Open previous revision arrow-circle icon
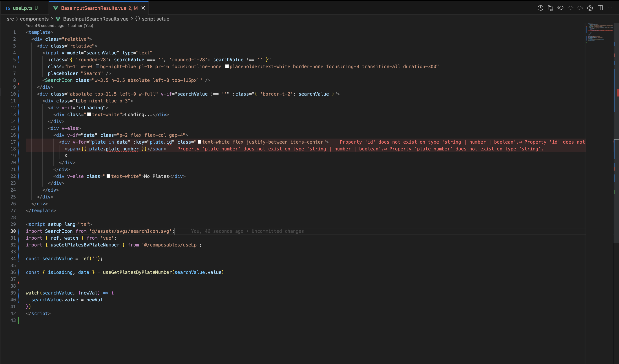 tap(560, 8)
